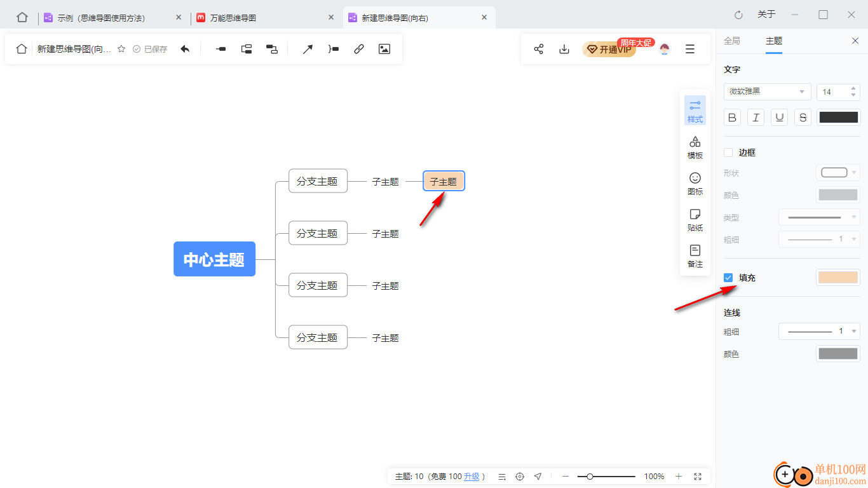Increase font size with up stepper
868x488 pixels.
[853, 88]
